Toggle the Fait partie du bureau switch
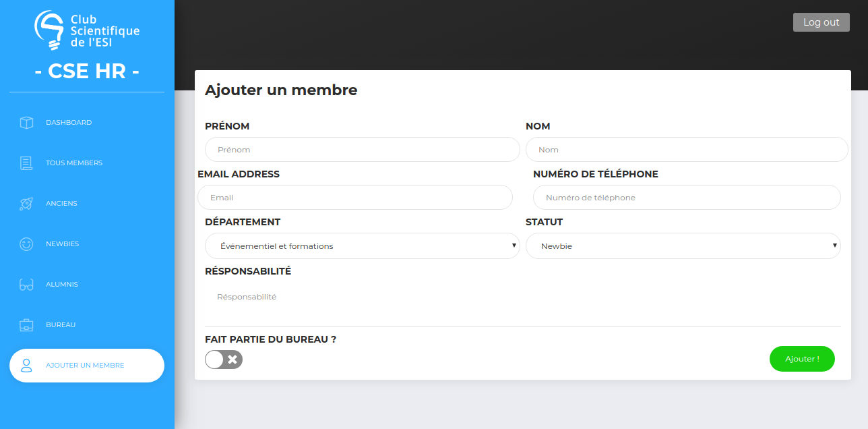The image size is (868, 429). (x=224, y=360)
